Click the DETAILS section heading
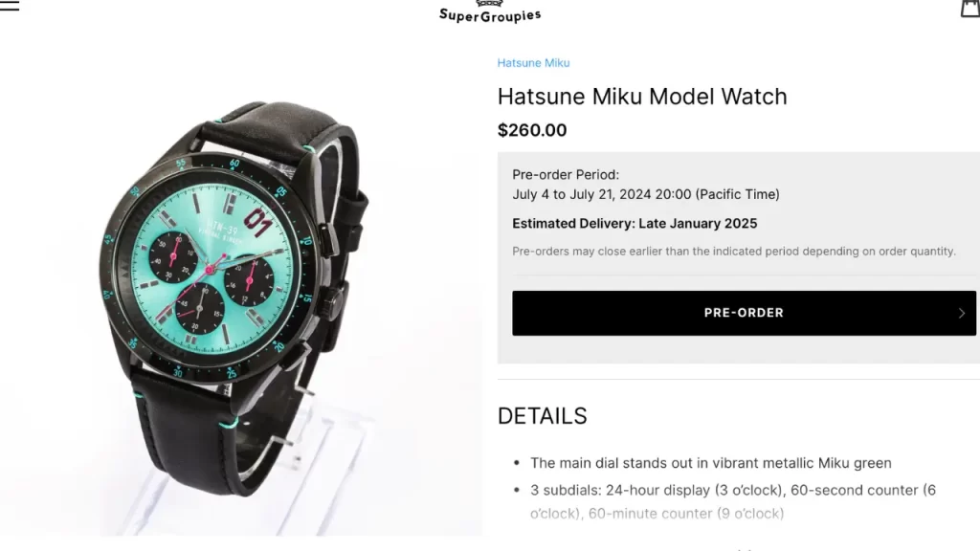Screen dimensions: 980x551 [542, 416]
